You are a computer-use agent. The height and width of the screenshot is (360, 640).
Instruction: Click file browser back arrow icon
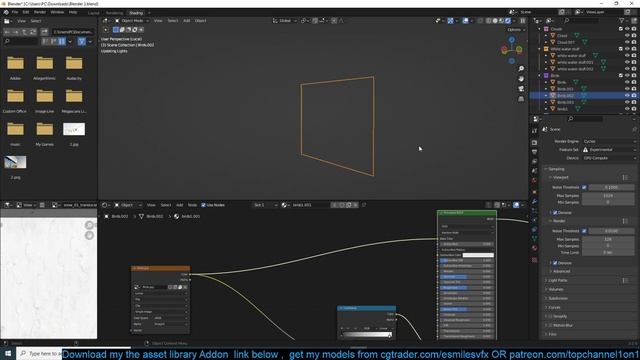[7, 32]
